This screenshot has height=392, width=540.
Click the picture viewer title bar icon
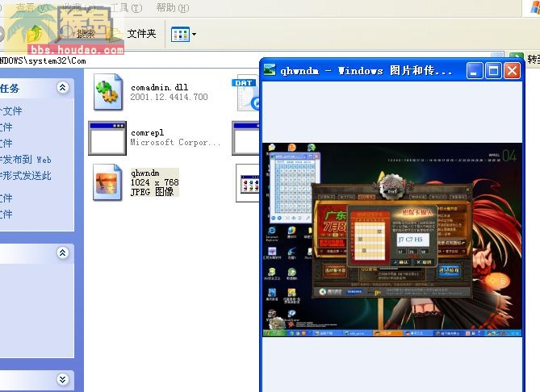[x=270, y=70]
